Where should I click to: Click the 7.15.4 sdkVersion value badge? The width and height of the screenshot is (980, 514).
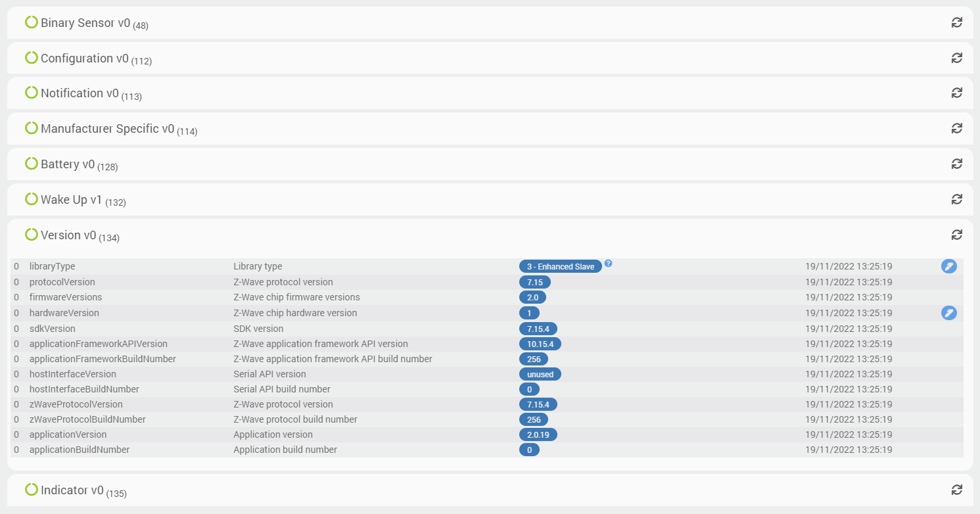(538, 329)
